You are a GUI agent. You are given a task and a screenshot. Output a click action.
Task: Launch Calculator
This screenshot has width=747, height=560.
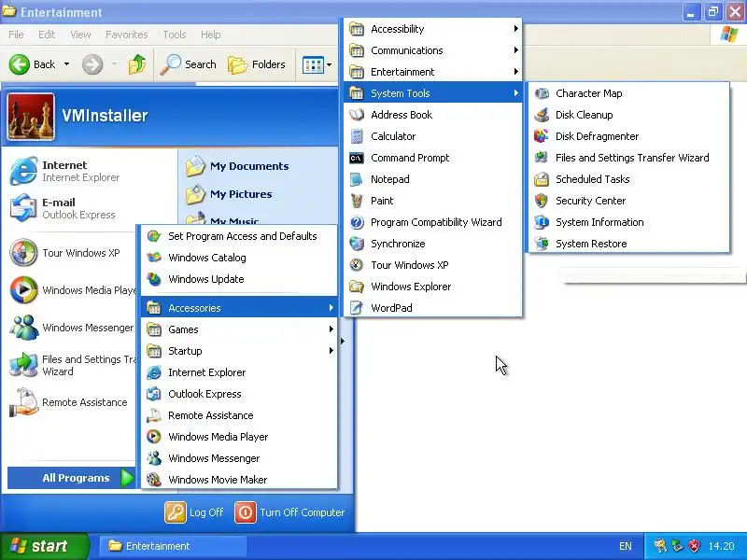point(432,136)
